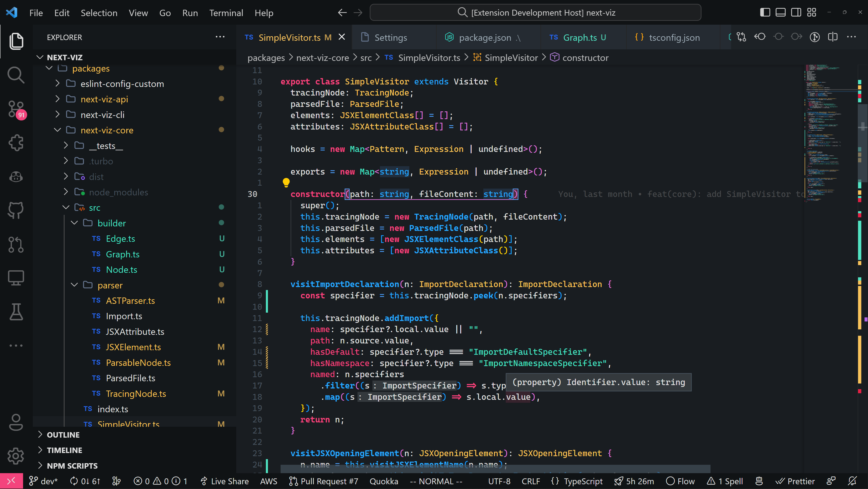Change the CRLF line ending setting
Viewport: 868px width, 489px height.
tap(531, 481)
